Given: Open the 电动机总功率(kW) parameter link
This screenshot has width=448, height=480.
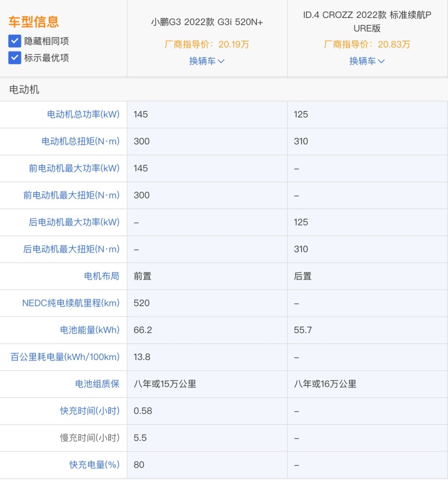Looking at the screenshot, I should coord(83,115).
